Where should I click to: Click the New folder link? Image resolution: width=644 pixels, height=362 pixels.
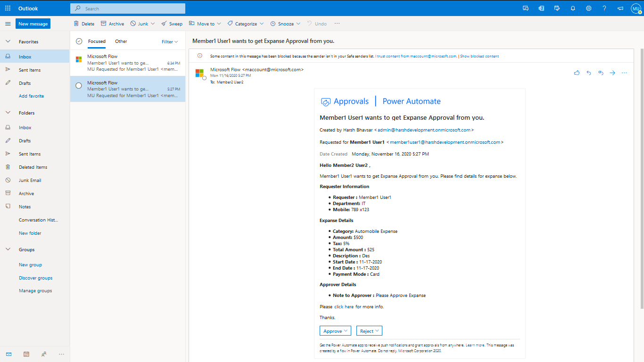pos(30,233)
